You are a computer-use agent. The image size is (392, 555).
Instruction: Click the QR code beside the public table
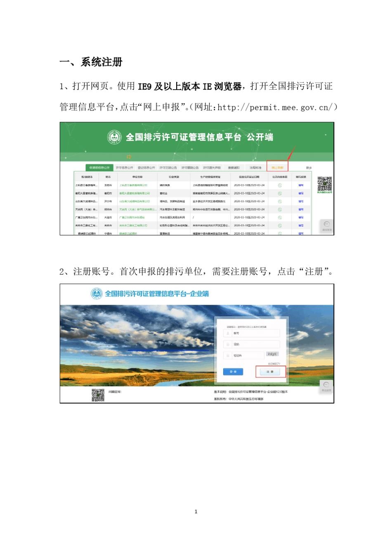325,184
